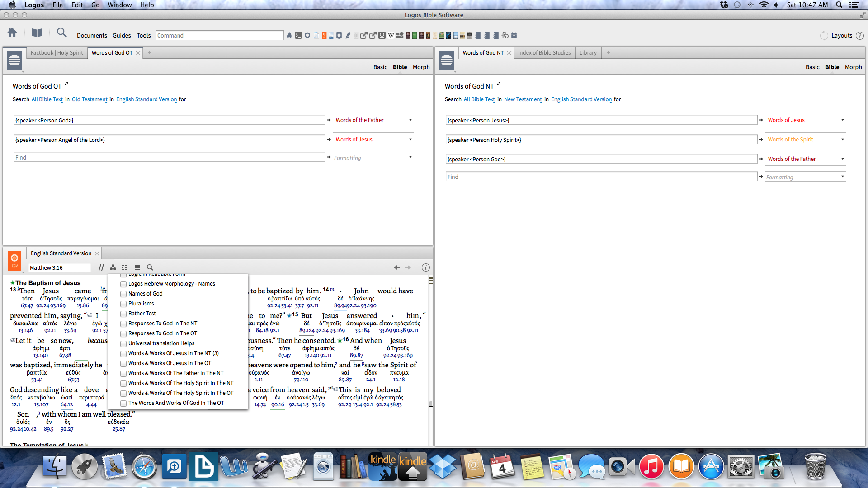The width and height of the screenshot is (868, 488).
Task: Open Words of Jesus dropdown in OT panel
Action: click(x=373, y=140)
